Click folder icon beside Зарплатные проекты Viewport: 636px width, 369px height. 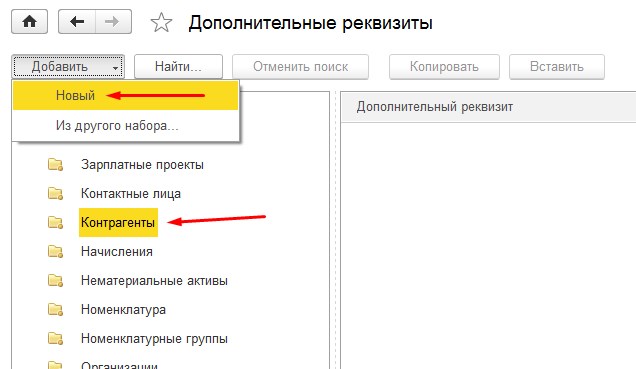pos(56,165)
